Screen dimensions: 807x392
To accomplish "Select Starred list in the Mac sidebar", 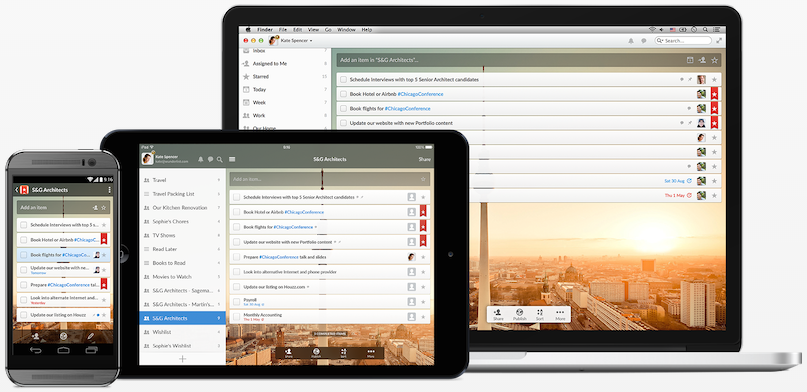I will tap(285, 77).
